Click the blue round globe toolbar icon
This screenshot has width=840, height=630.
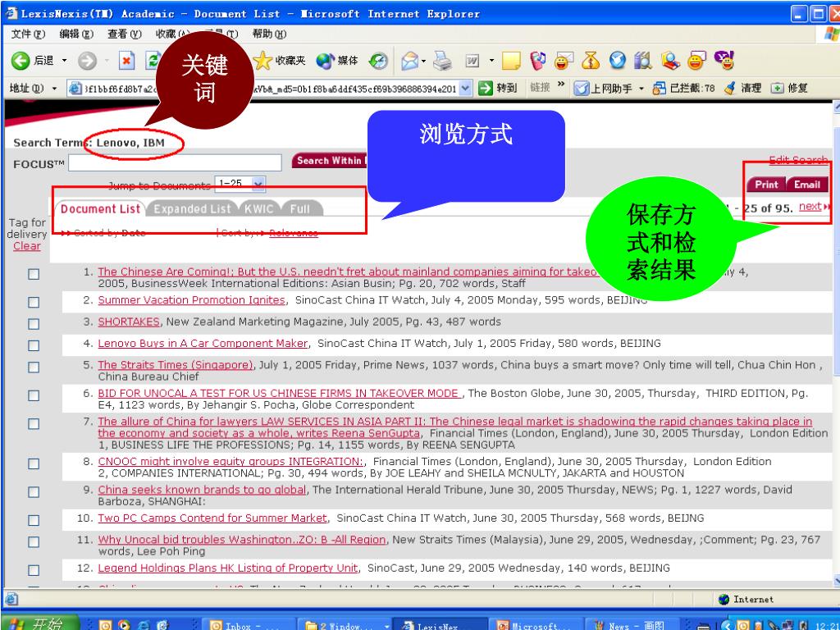pos(617,60)
